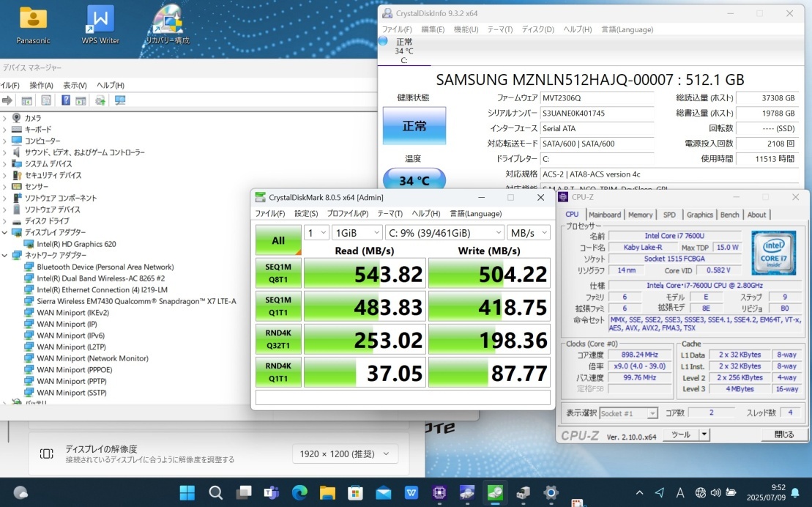The width and height of the screenshot is (812, 507).
Task: Open display resolution 1920 × 1200 dropdown
Action: [345, 454]
